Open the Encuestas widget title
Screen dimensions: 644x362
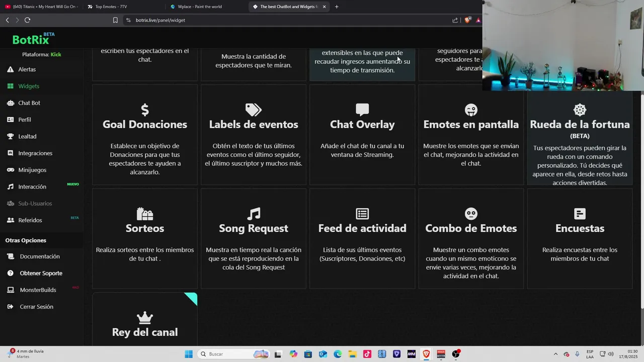click(580, 228)
